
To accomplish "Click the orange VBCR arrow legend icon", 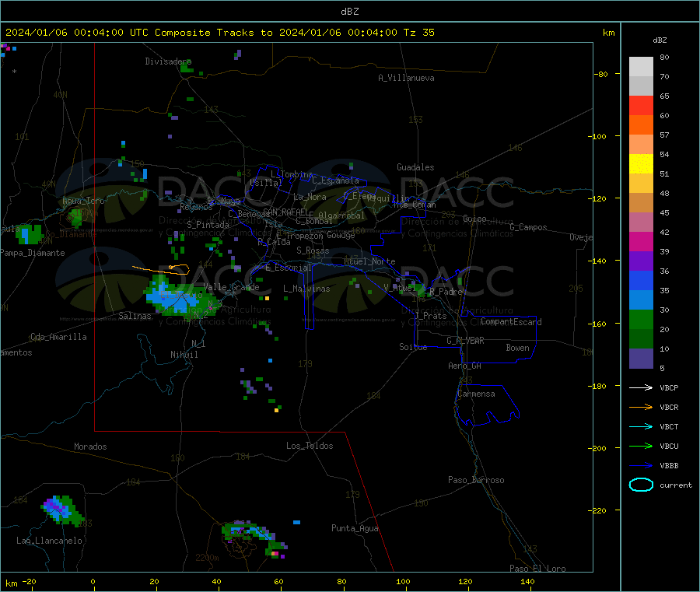I will pyautogui.click(x=641, y=407).
